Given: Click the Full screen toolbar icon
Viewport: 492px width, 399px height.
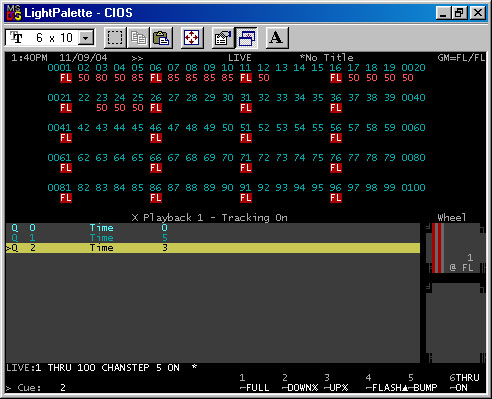Looking at the screenshot, I should point(192,38).
